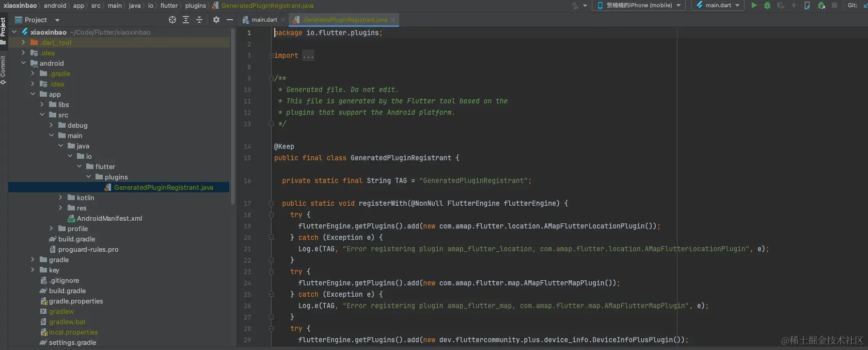The width and height of the screenshot is (868, 350).
Task: Open the main.dart run configuration dropdown
Action: (x=718, y=5)
